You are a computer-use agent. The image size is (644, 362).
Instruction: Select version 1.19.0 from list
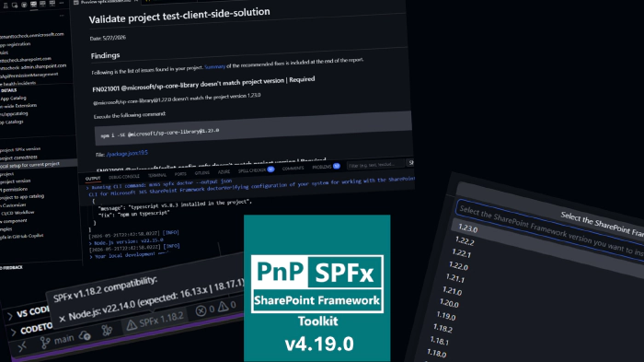(x=446, y=316)
